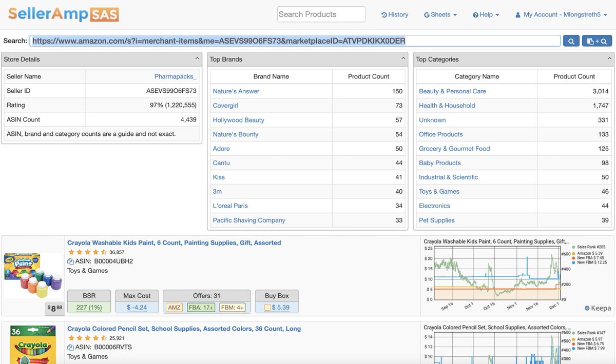Click the Hollywood Beauty brand link
616x364 pixels.
[239, 120]
